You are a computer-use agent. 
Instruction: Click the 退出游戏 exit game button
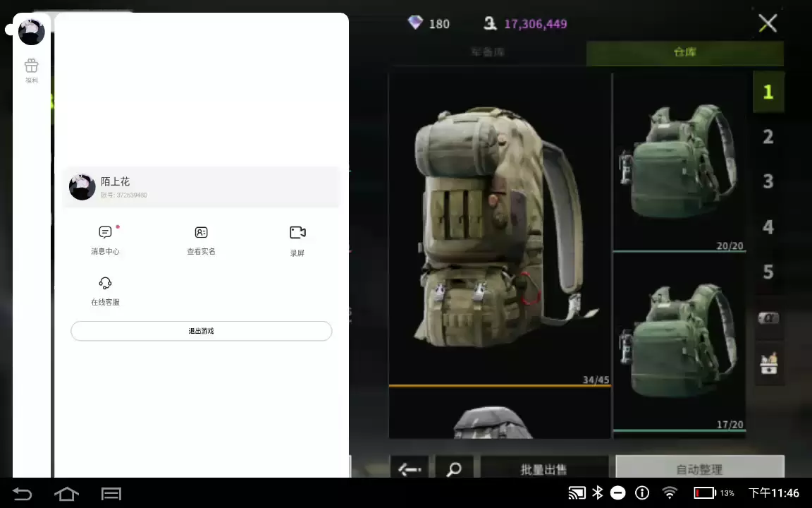pyautogui.click(x=201, y=331)
